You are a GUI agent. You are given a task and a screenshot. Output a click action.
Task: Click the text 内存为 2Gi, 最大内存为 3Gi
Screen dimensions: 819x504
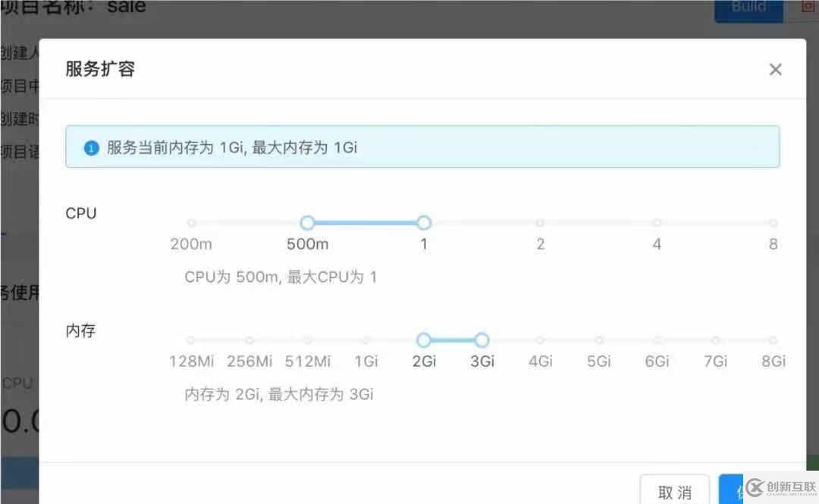pyautogui.click(x=279, y=394)
